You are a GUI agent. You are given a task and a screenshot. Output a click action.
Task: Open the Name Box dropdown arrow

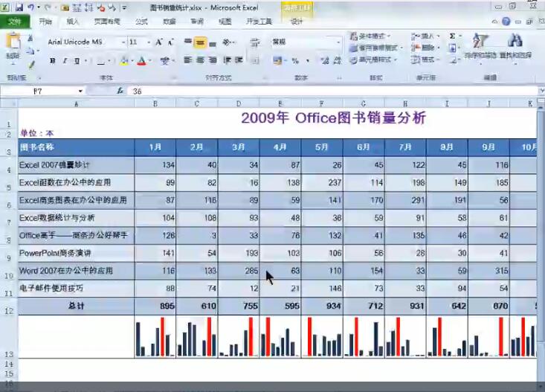80,91
